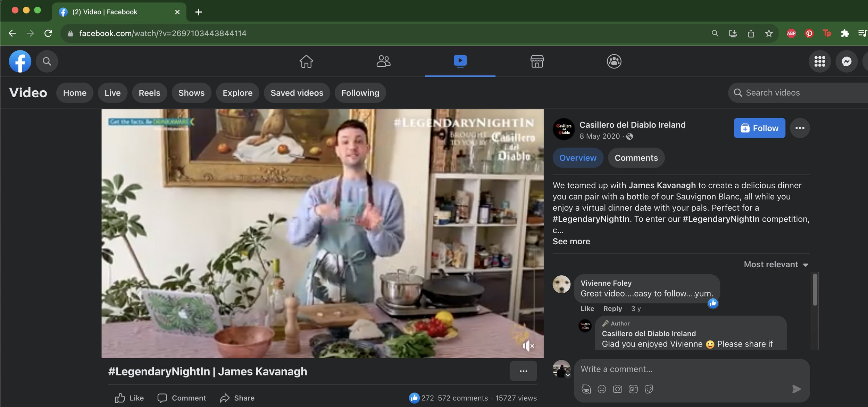Reload the page with the refresh icon
This screenshot has height=407, width=868.
tap(48, 33)
